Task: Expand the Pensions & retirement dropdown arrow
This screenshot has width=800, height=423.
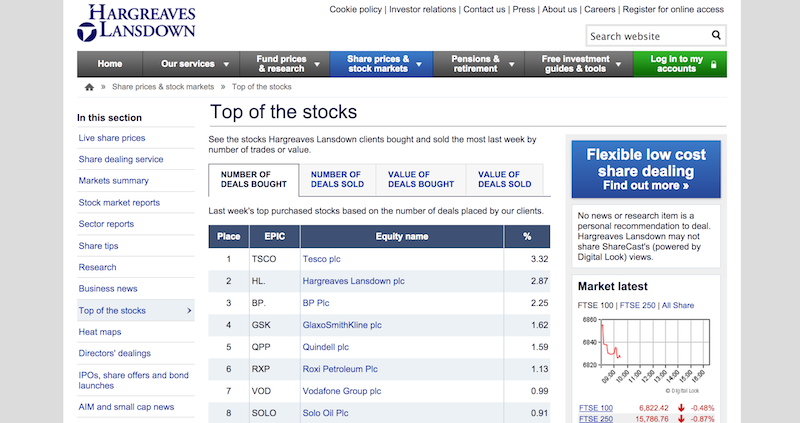Action: pyautogui.click(x=511, y=64)
